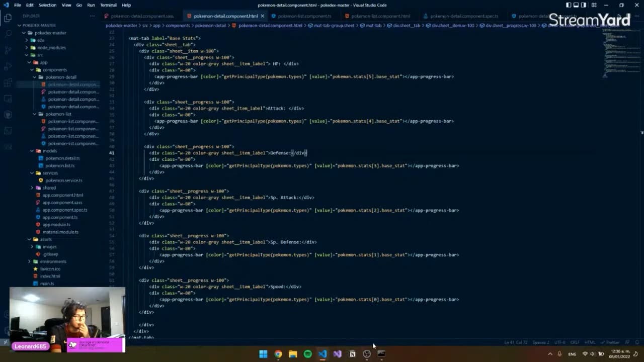Click the "Sp. Attack:" text in code
644x362 pixels.
tap(285, 198)
